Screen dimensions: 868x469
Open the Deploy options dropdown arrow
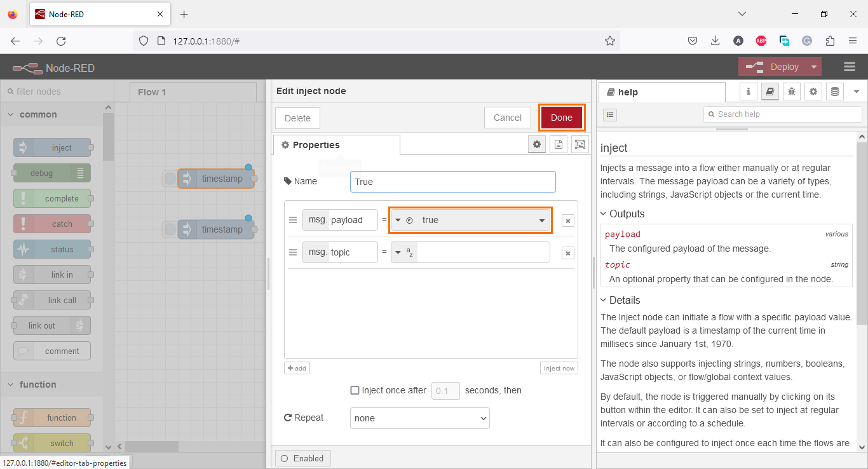[814, 67]
